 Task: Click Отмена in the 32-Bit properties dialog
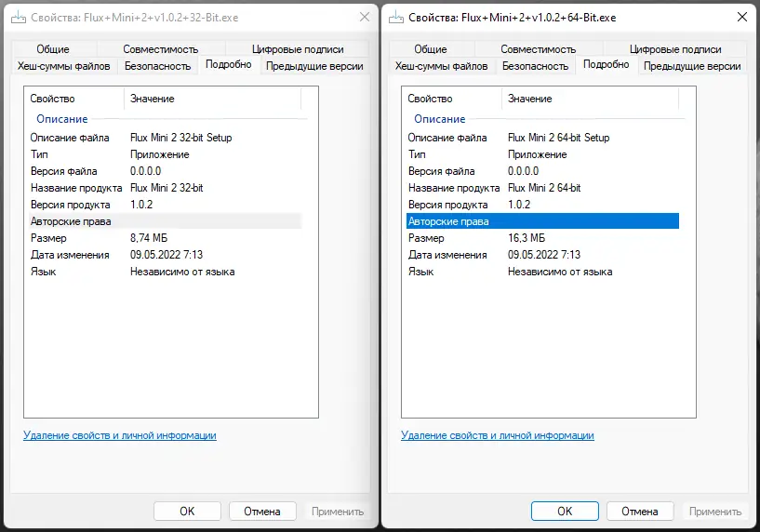(x=261, y=511)
